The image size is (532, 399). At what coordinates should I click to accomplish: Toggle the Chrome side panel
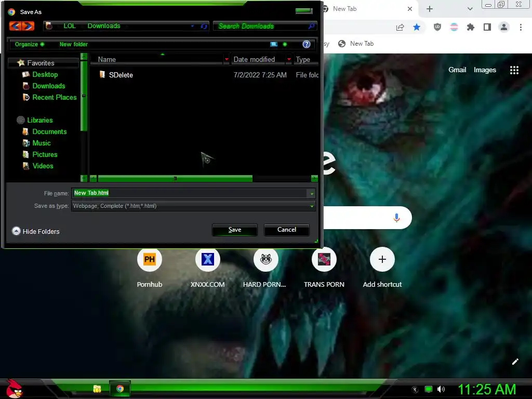(487, 27)
